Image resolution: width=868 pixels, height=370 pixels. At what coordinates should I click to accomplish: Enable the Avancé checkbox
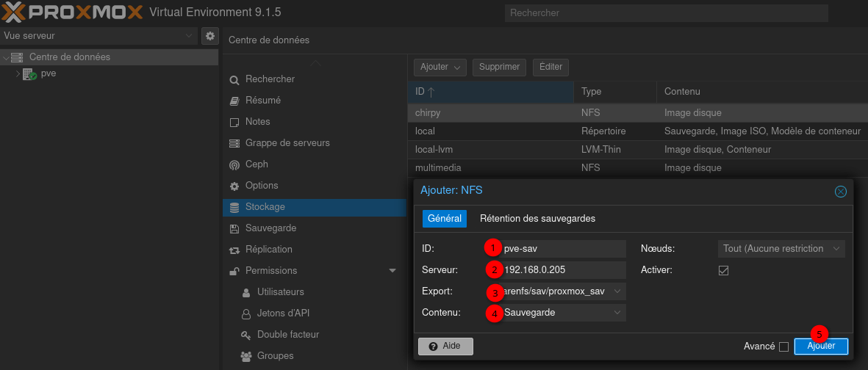click(783, 347)
